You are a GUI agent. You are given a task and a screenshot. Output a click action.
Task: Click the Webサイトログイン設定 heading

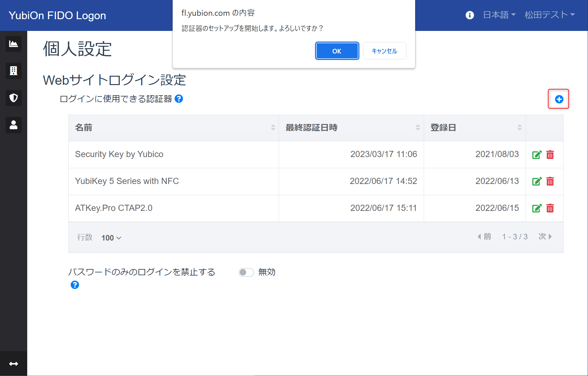(114, 80)
